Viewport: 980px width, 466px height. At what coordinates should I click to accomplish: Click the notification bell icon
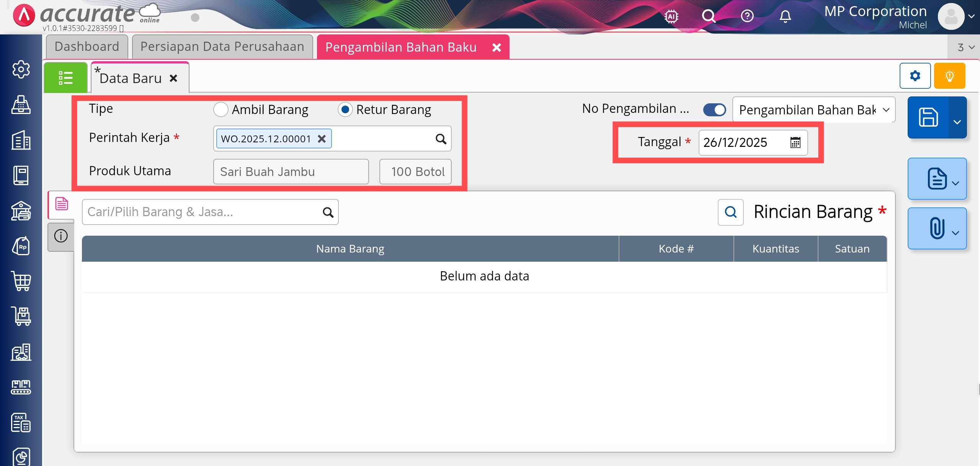[785, 16]
